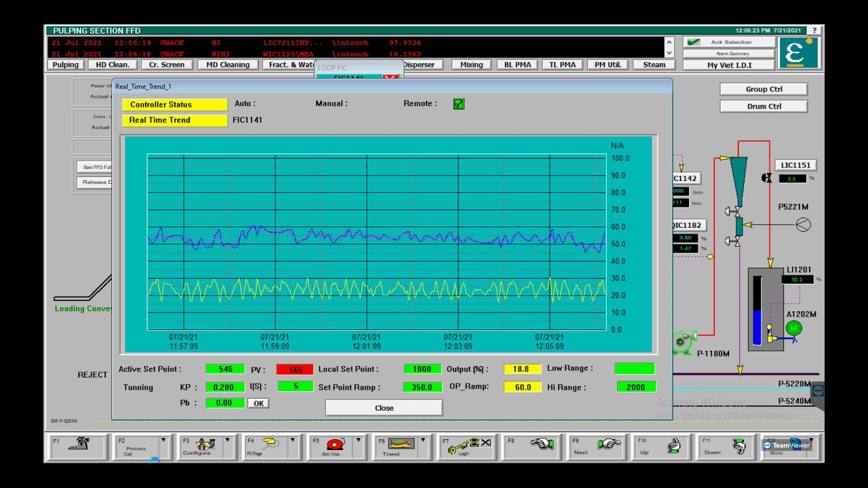Viewport: 868px width, 488px height.
Task: Click the F11 Down hand icon
Action: pyautogui.click(x=739, y=445)
